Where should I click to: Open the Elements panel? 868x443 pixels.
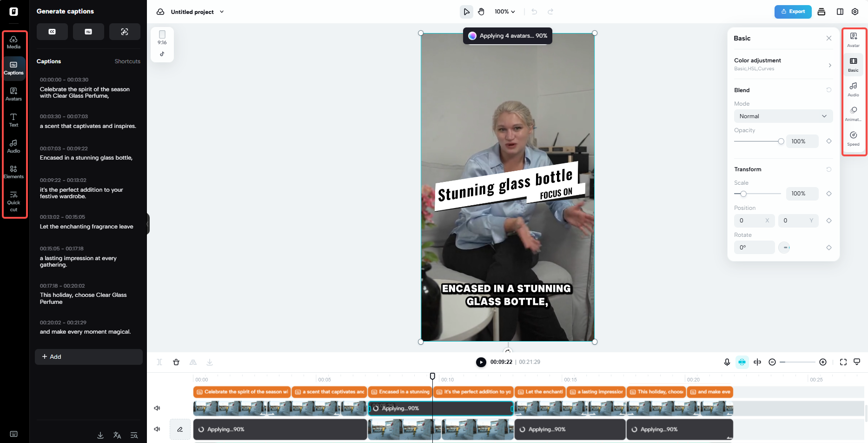point(13,171)
